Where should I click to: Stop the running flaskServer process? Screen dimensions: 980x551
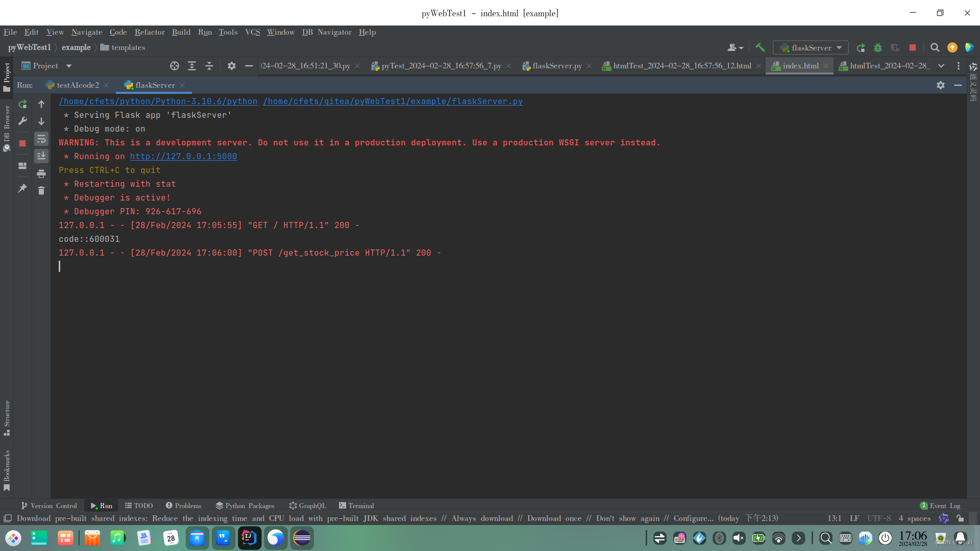22,143
